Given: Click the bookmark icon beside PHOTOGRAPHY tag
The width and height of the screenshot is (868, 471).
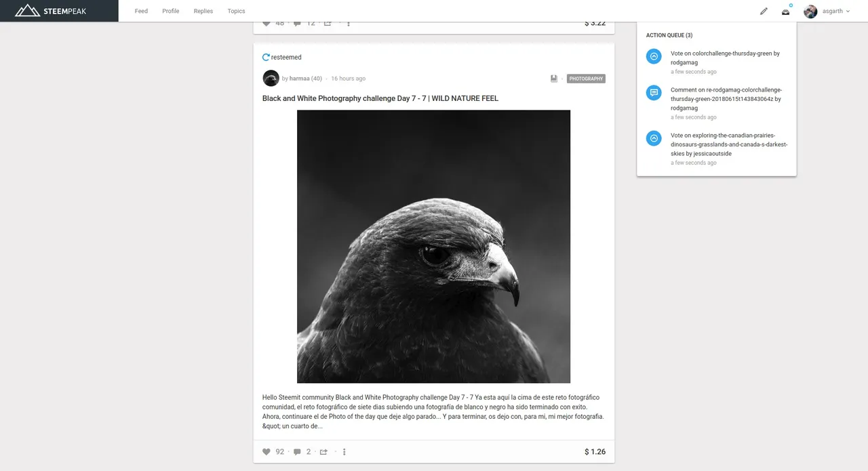Looking at the screenshot, I should tap(554, 79).
